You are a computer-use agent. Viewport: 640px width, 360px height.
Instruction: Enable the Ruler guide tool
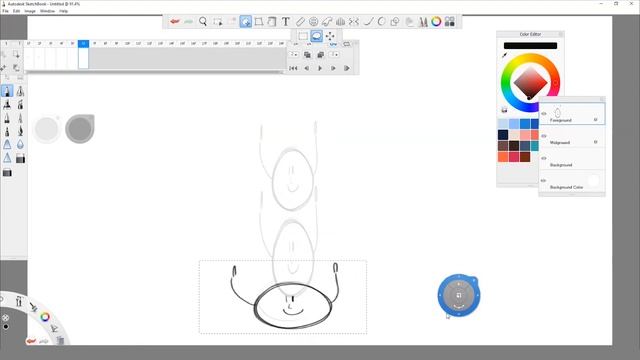[300, 22]
